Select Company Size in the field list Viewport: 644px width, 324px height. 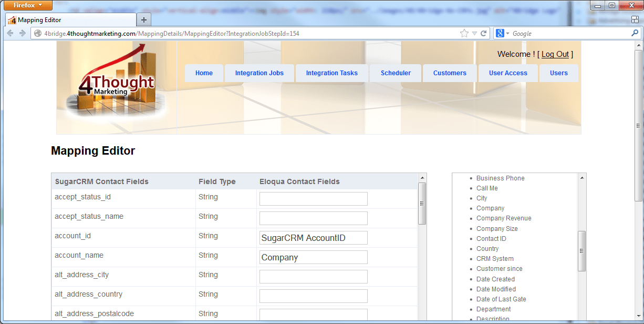coord(497,229)
